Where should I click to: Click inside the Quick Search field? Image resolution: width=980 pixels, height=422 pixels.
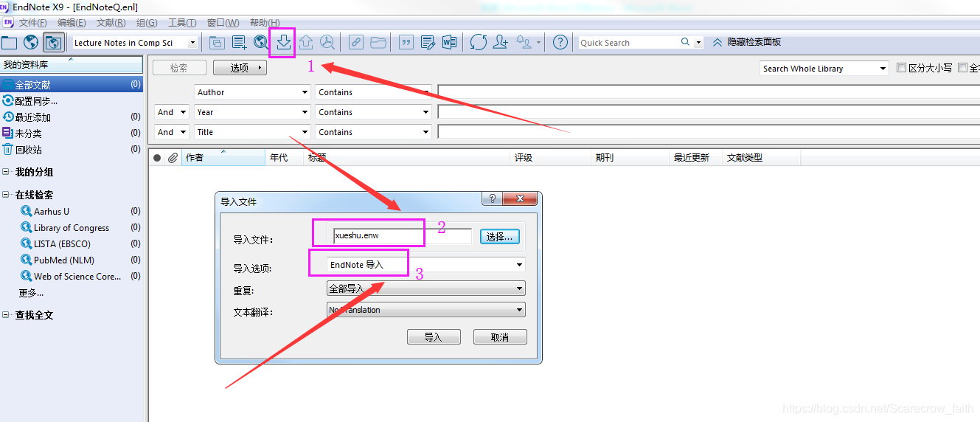point(628,43)
